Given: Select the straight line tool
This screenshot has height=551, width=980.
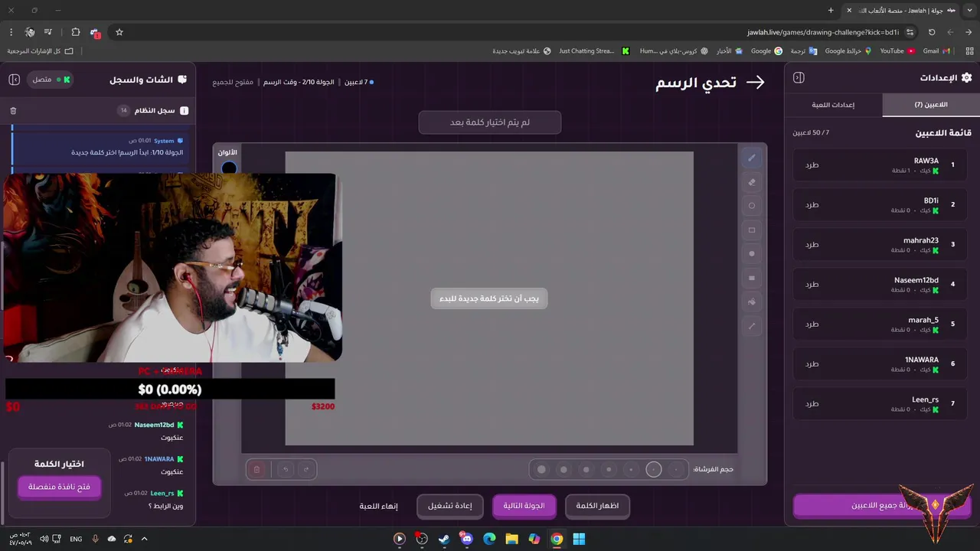Looking at the screenshot, I should coord(751,325).
